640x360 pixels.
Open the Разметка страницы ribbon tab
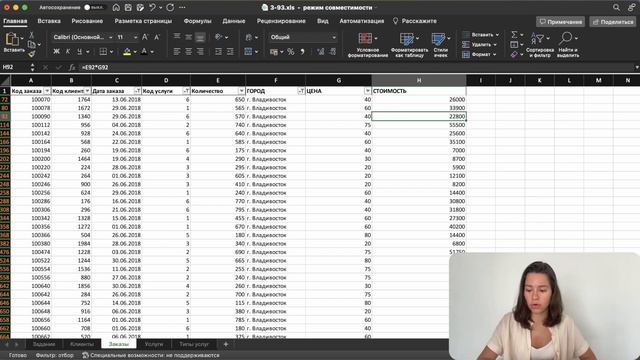tap(143, 21)
